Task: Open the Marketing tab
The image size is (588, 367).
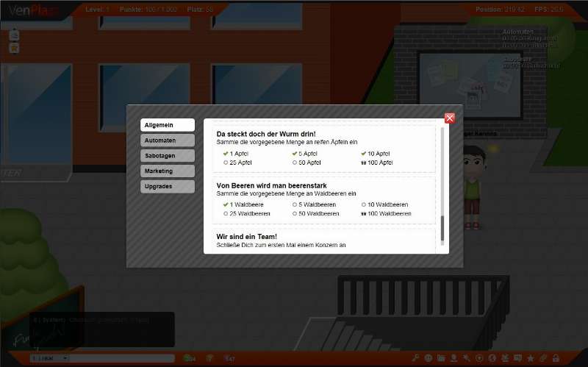Action: (x=168, y=171)
